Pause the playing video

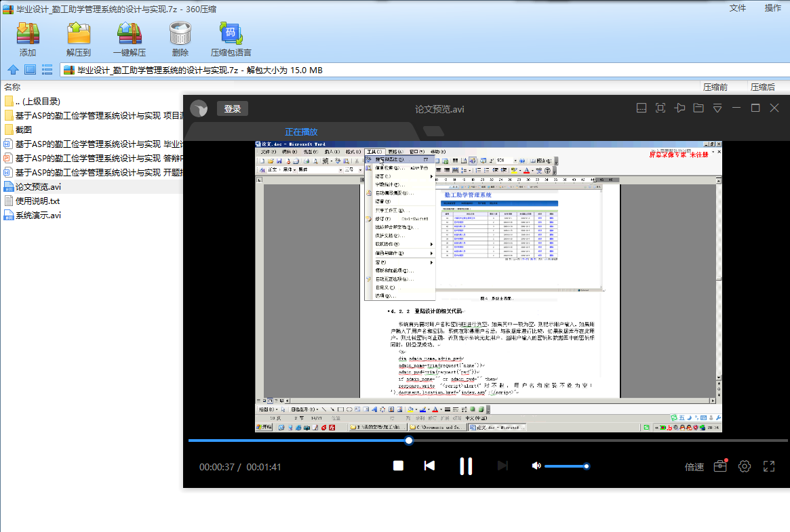466,466
